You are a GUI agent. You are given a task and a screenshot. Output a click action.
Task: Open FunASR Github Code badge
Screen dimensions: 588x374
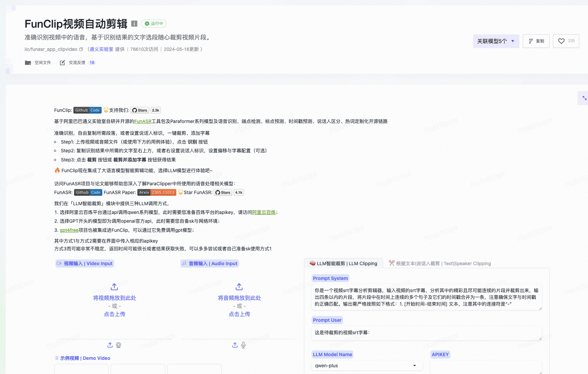click(x=88, y=192)
